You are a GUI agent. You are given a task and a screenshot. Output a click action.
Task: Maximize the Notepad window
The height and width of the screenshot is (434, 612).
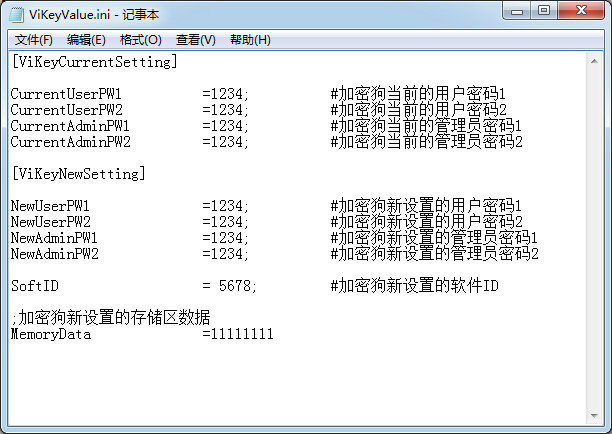point(544,11)
